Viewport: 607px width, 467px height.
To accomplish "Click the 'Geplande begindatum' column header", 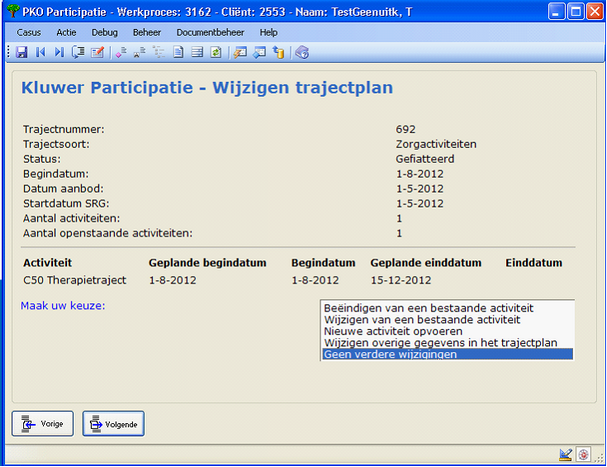I will point(207,263).
